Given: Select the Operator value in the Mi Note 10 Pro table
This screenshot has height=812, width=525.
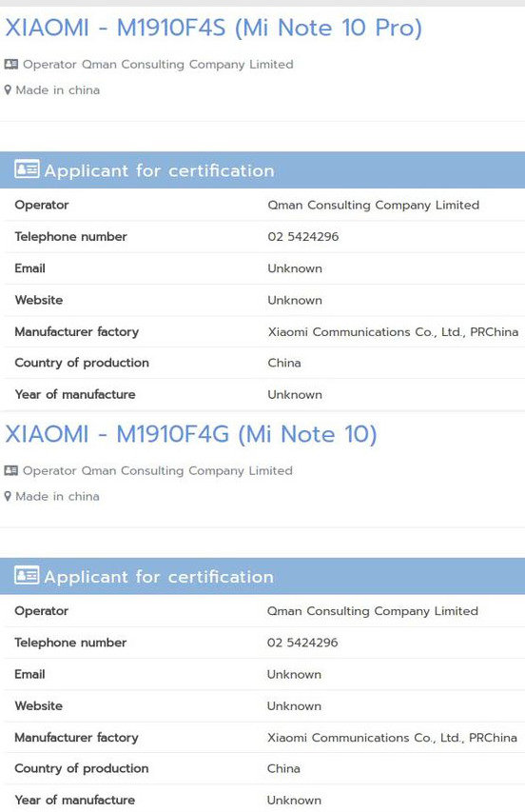Looking at the screenshot, I should click(x=374, y=205).
